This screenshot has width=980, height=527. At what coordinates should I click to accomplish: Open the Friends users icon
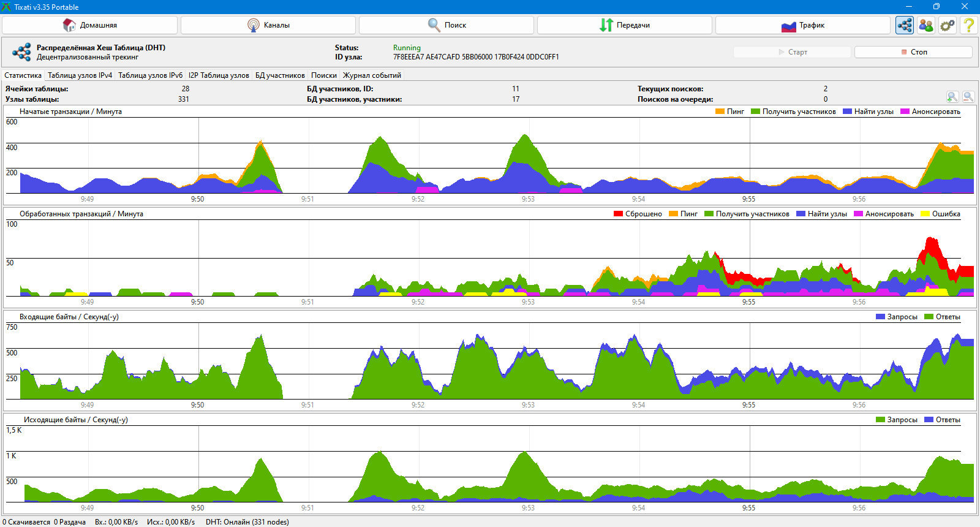(x=926, y=25)
